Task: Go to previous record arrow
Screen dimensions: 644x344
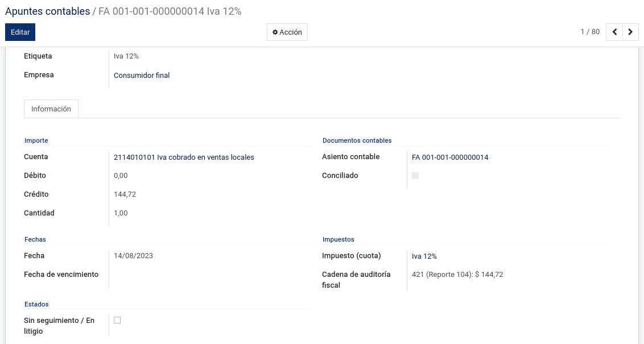Action: [614, 32]
